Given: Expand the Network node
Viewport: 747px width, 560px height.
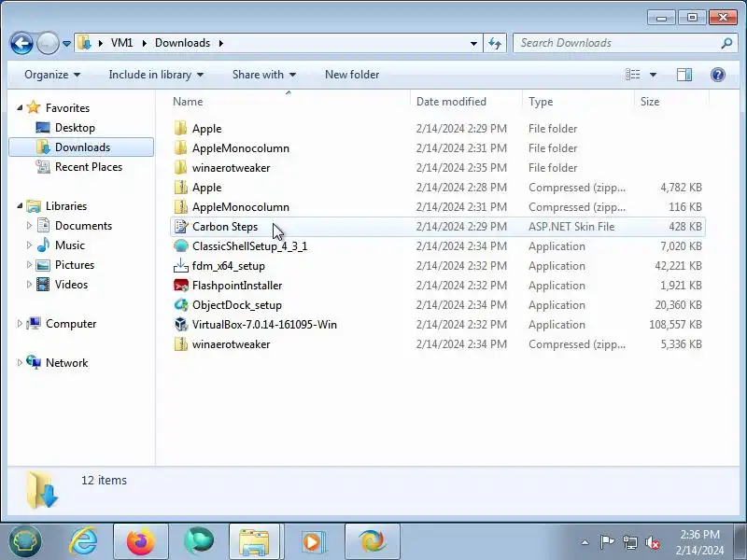Looking at the screenshot, I should pos(20,363).
